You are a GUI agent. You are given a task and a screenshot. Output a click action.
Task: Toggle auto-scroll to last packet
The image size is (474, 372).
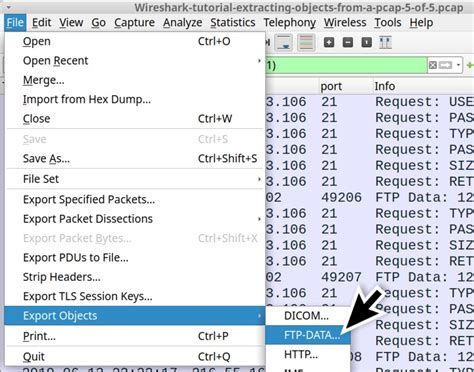click(284, 43)
